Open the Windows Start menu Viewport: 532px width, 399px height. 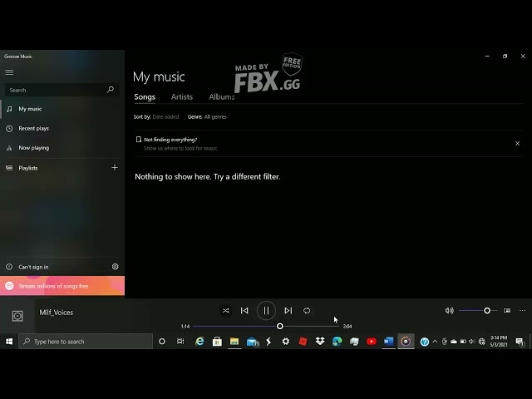pos(9,342)
